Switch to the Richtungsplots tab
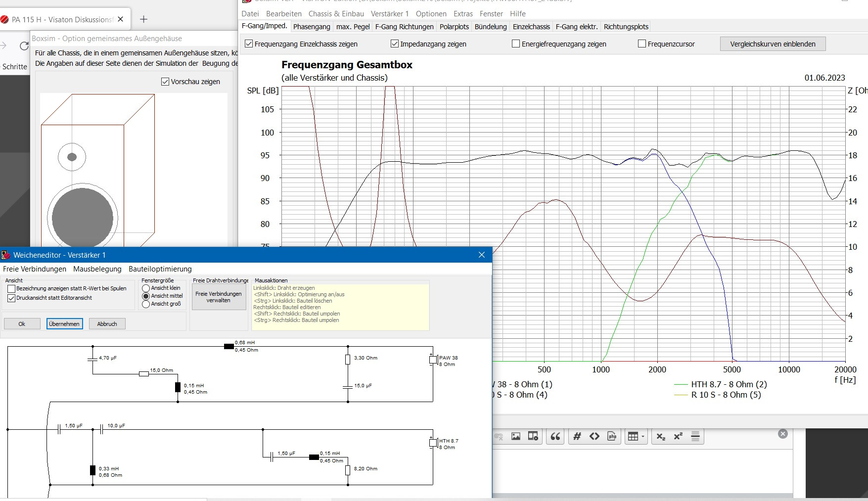The image size is (868, 501). [626, 27]
